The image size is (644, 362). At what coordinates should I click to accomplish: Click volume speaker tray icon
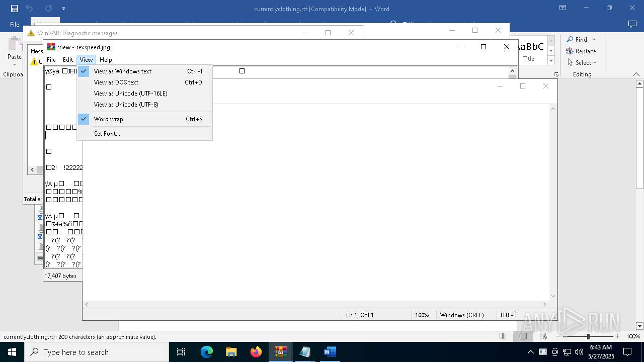[579, 352]
